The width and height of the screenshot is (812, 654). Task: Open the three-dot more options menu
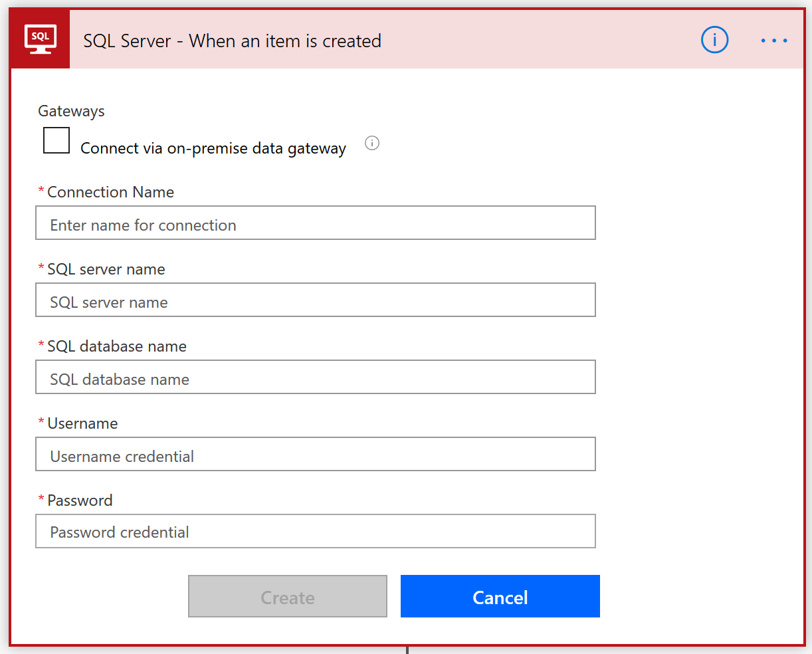(774, 41)
